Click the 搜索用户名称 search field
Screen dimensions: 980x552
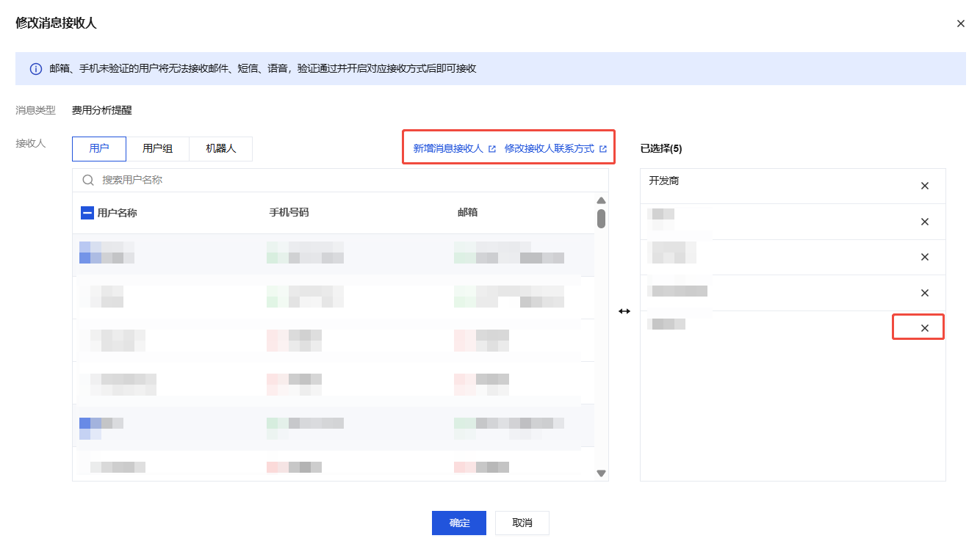coord(340,180)
